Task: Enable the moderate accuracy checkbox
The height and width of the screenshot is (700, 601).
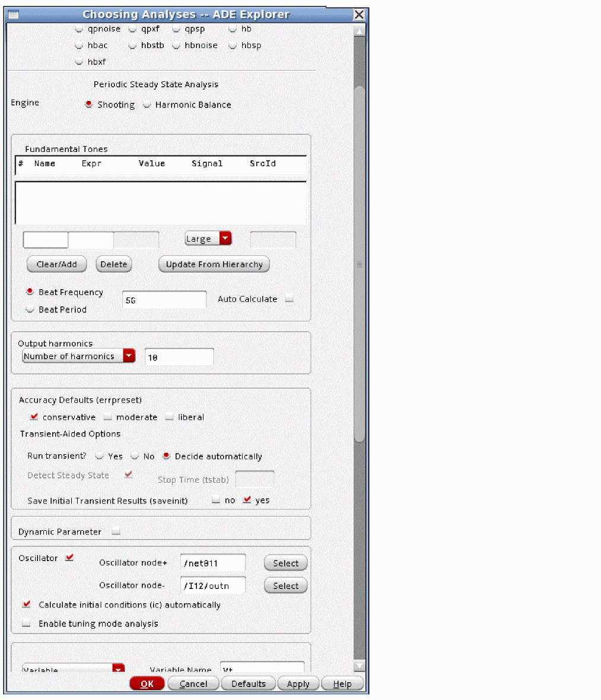Action: [x=107, y=417]
